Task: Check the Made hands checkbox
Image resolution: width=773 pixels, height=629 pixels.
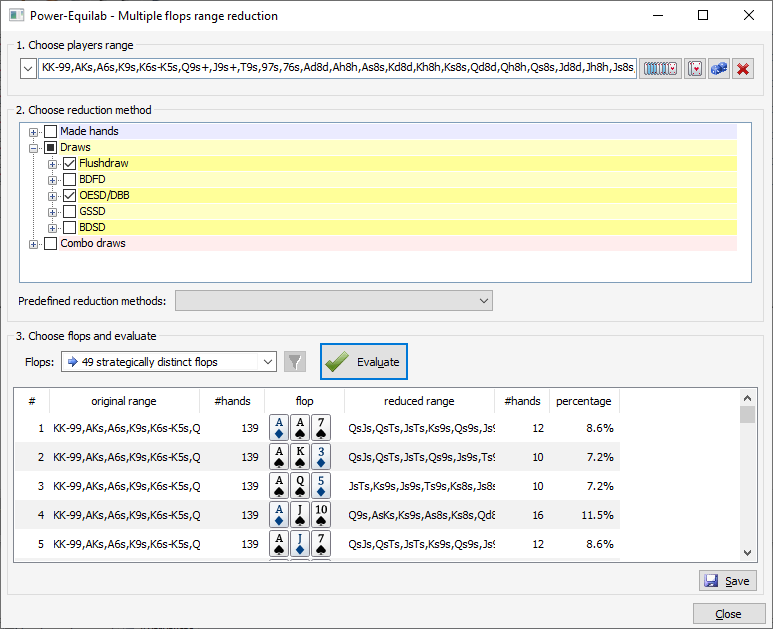Action: click(50, 131)
